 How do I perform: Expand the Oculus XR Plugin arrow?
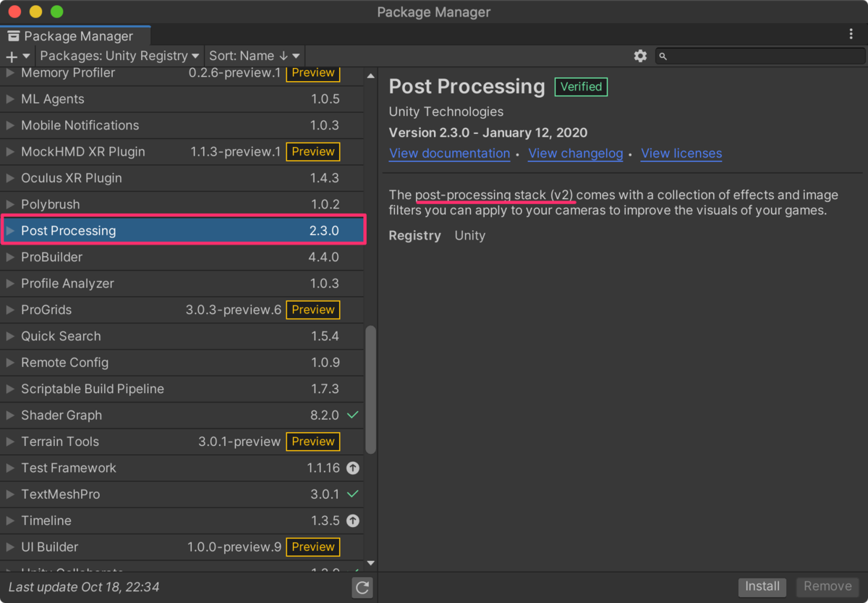[x=10, y=178]
